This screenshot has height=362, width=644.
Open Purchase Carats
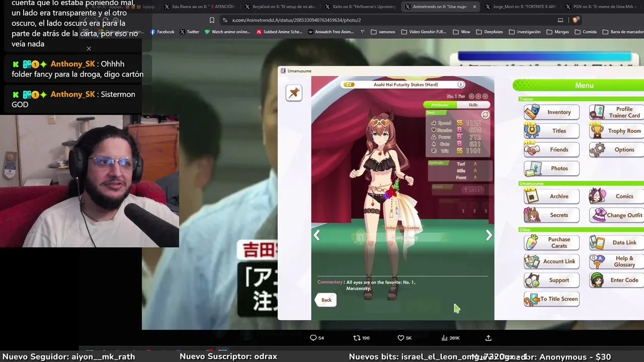[551, 242]
